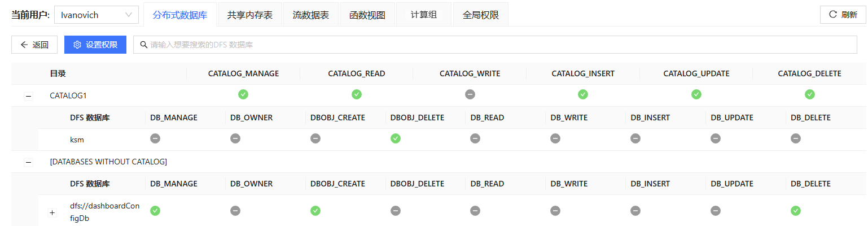Click the green DB_MANAGE icon for dashboardConfigDb

[155, 210]
